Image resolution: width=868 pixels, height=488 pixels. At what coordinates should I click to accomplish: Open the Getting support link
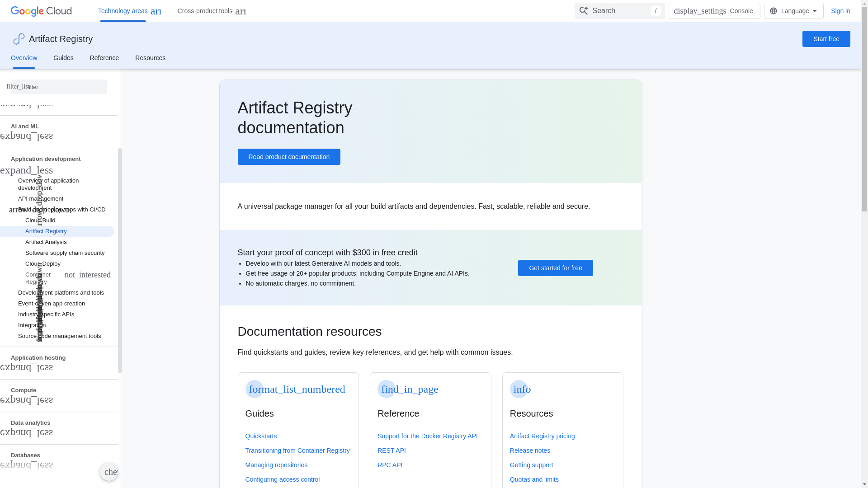pyautogui.click(x=531, y=465)
